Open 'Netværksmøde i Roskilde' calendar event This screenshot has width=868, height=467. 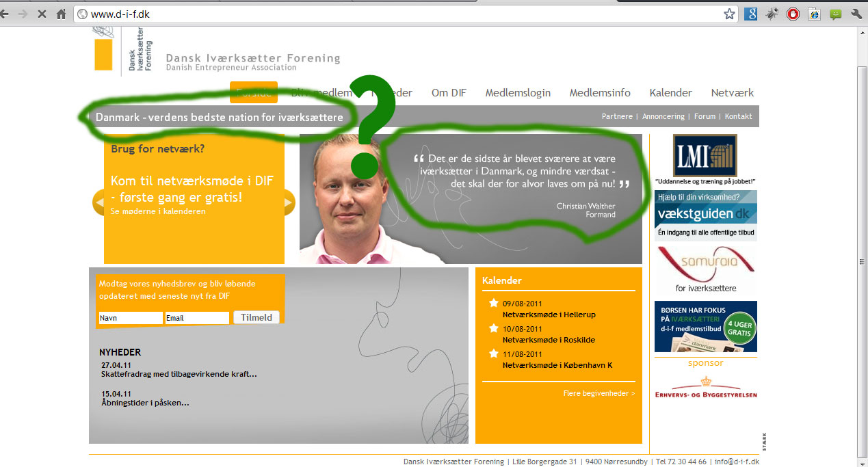(549, 340)
